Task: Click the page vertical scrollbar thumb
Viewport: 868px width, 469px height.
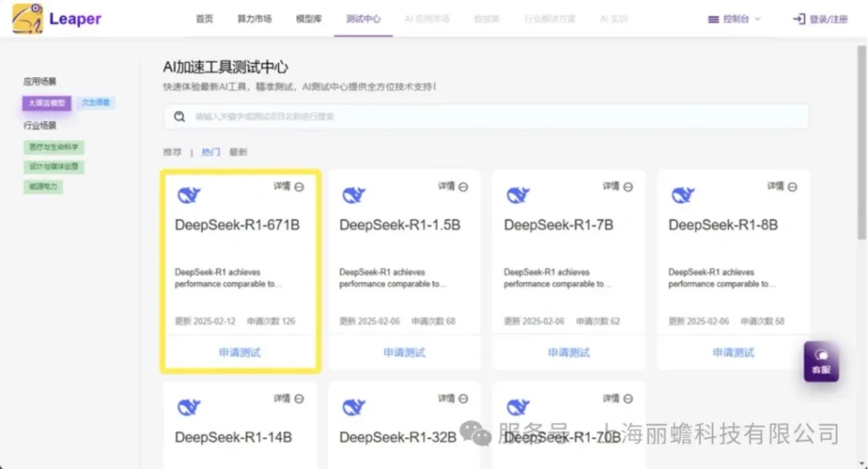Action: pos(861,142)
